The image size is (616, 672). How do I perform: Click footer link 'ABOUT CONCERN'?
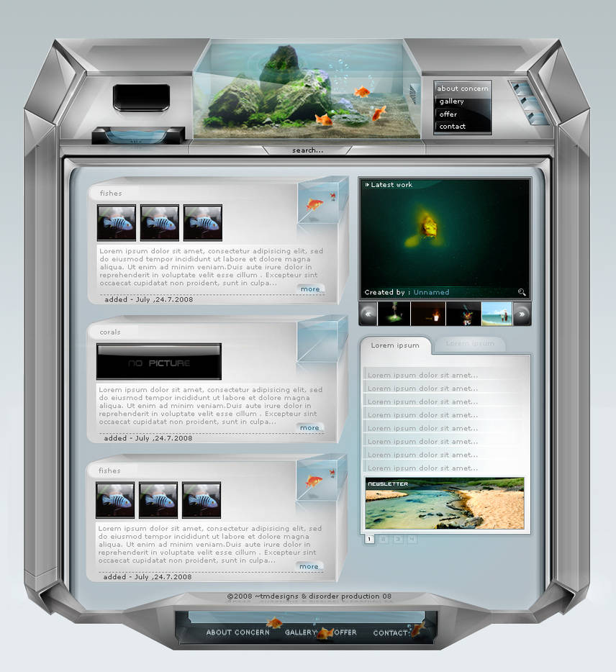point(238,632)
